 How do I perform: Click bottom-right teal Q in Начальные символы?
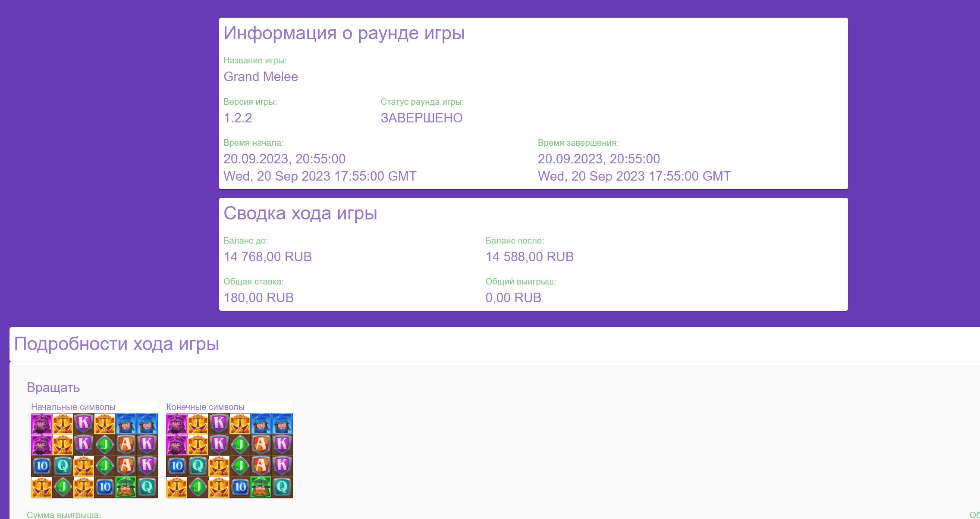pos(147,487)
